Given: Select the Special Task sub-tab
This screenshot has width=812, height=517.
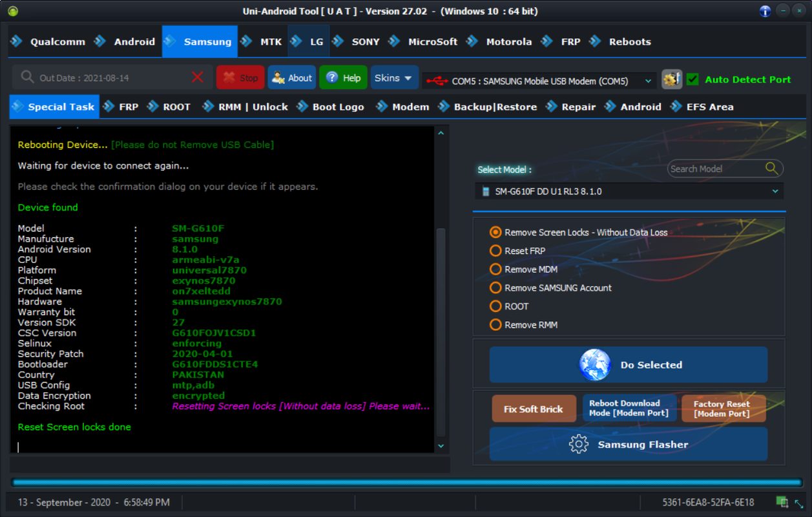Looking at the screenshot, I should pos(54,107).
